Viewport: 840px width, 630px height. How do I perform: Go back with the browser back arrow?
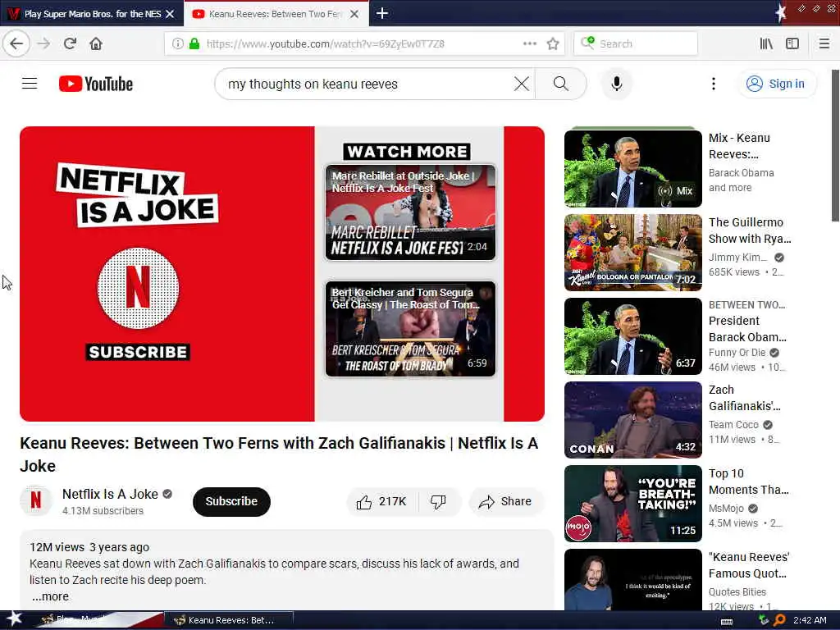(16, 43)
